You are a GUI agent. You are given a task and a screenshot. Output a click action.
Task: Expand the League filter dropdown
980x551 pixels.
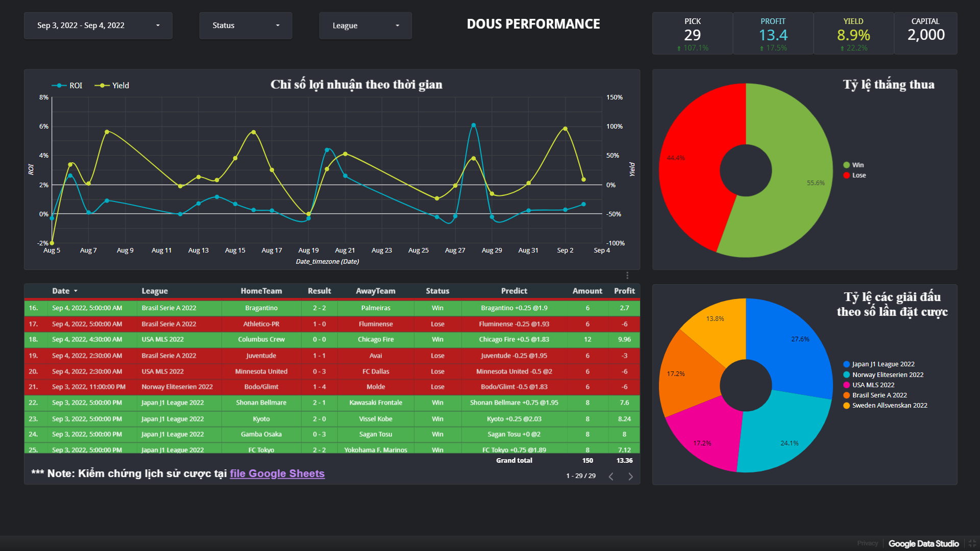click(365, 26)
